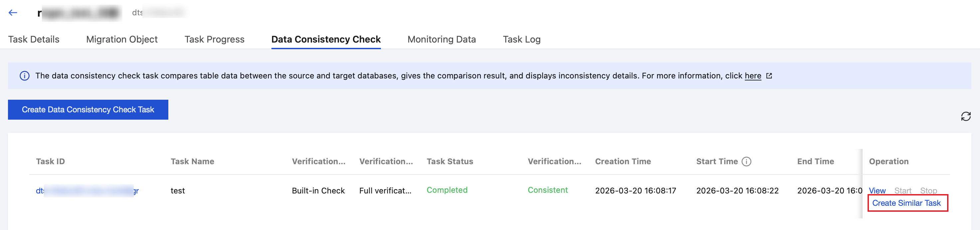Click the Task Status column header
Screen dimensions: 980x230
click(x=450, y=162)
